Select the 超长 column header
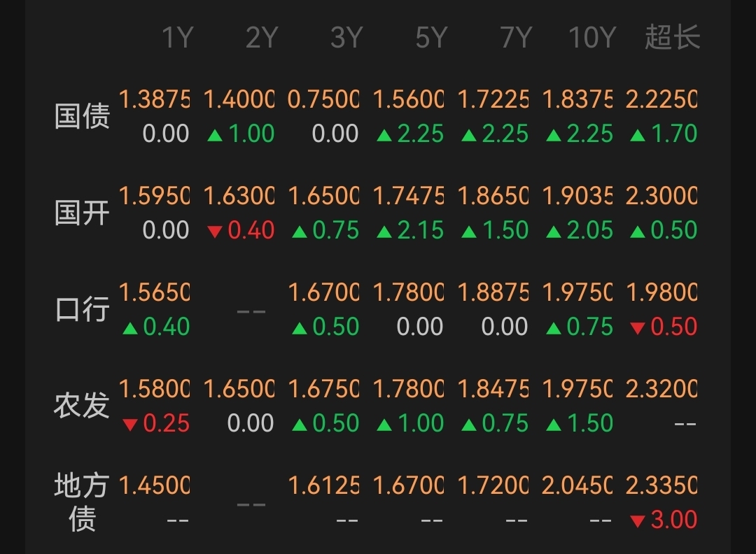Image resolution: width=756 pixels, height=554 pixels. pyautogui.click(x=672, y=38)
